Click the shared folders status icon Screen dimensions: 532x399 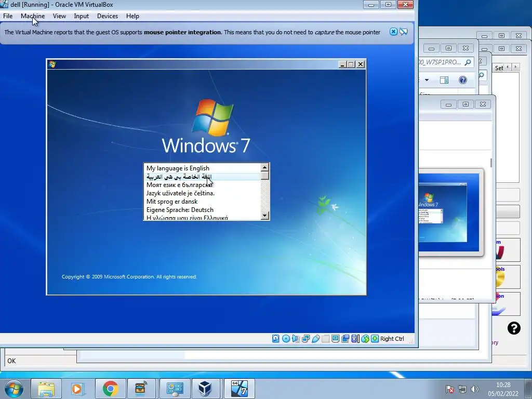[325, 339]
